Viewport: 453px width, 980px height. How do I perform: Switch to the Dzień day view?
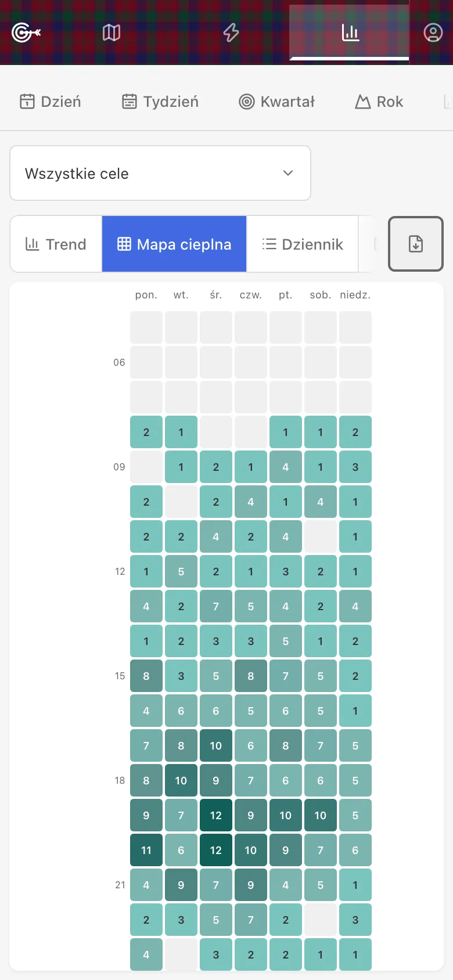coord(51,102)
